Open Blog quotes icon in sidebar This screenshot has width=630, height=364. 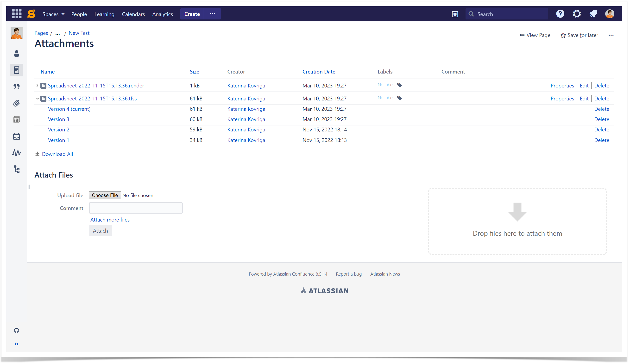17,87
